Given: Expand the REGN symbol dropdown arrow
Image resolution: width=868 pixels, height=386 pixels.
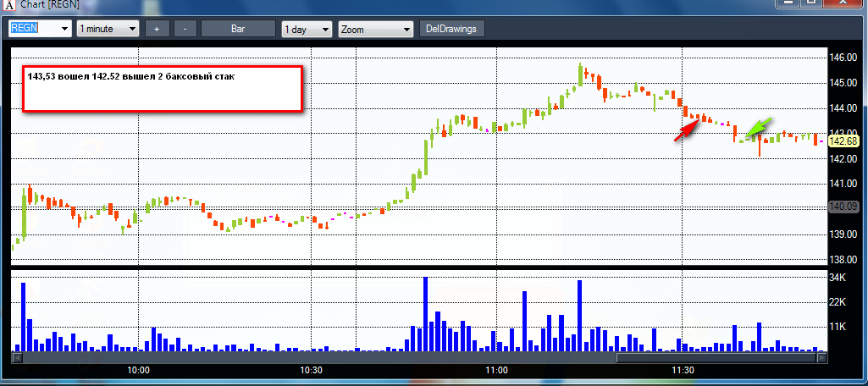Looking at the screenshot, I should pyautogui.click(x=65, y=29).
